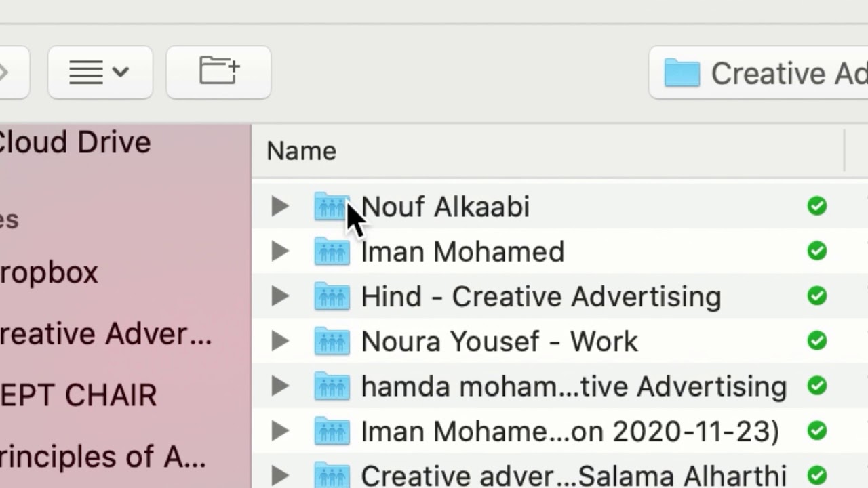The height and width of the screenshot is (488, 868).
Task: Click sync checkmark for Iman Mohamed
Action: [817, 251]
